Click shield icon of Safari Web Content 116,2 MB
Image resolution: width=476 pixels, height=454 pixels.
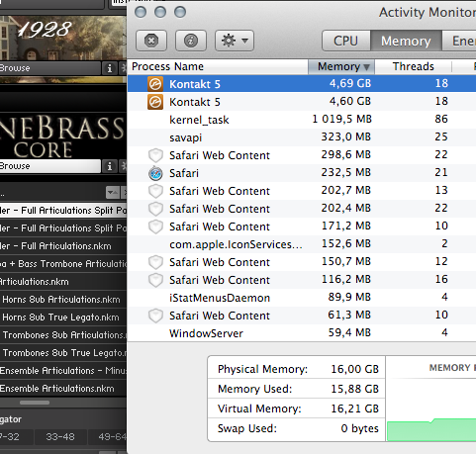(x=155, y=280)
